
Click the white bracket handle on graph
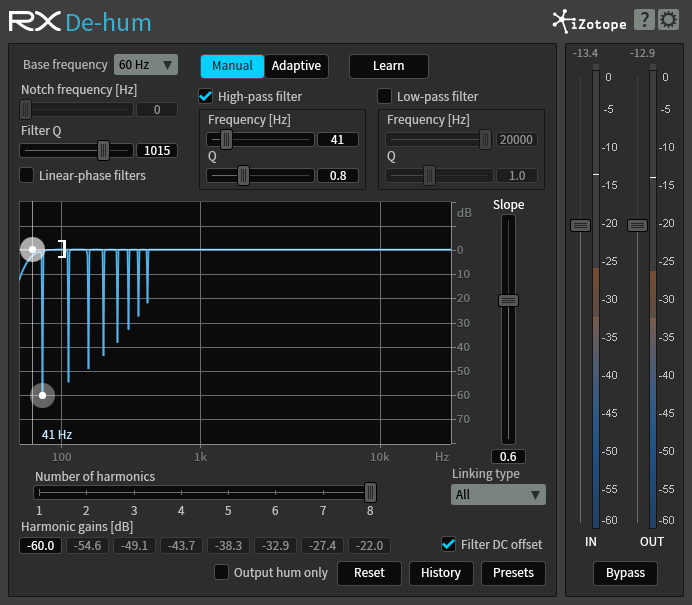pos(62,249)
